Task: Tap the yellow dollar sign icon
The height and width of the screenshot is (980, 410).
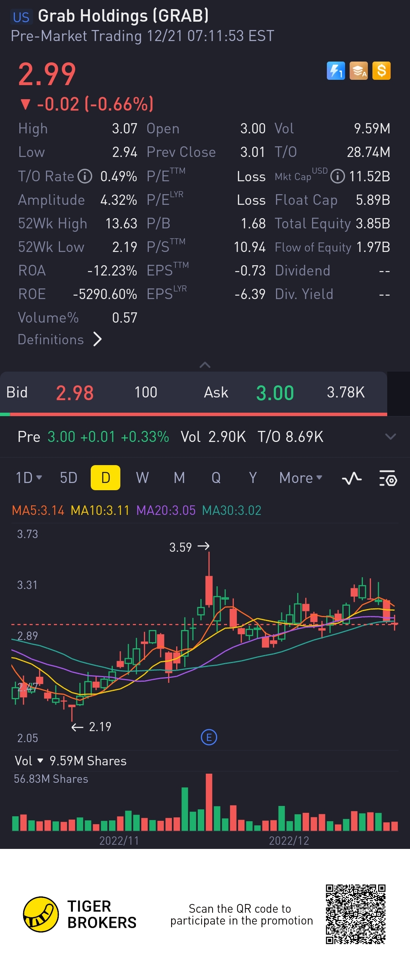Action: pyautogui.click(x=381, y=71)
